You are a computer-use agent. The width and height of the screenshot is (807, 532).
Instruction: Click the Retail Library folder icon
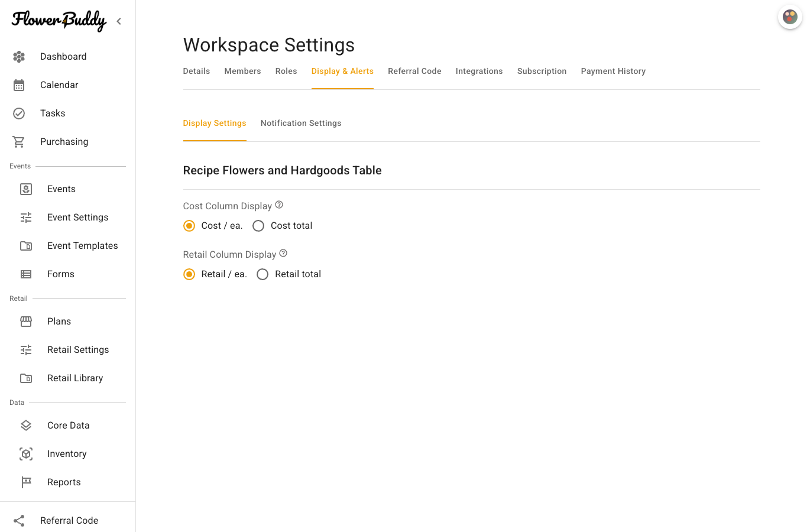(26, 378)
